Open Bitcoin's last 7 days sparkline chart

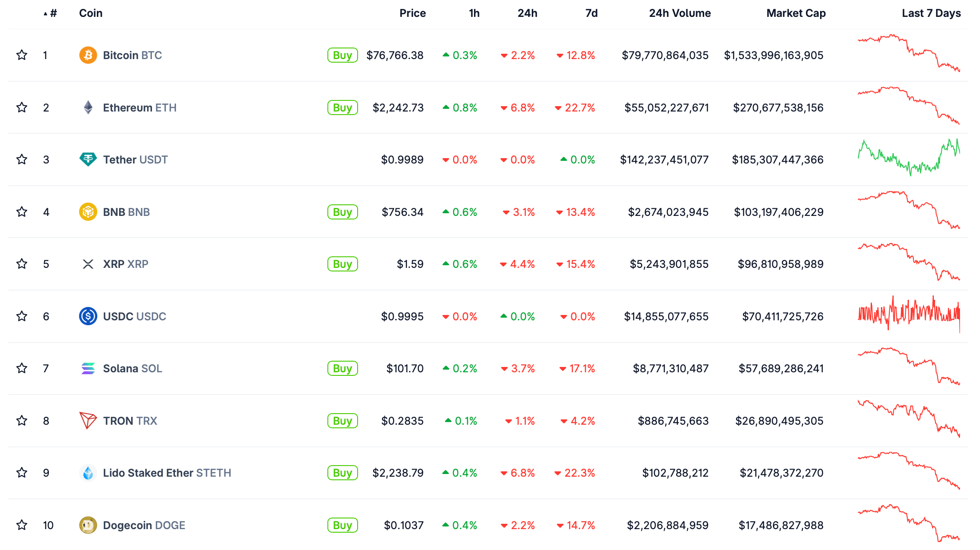point(908,53)
